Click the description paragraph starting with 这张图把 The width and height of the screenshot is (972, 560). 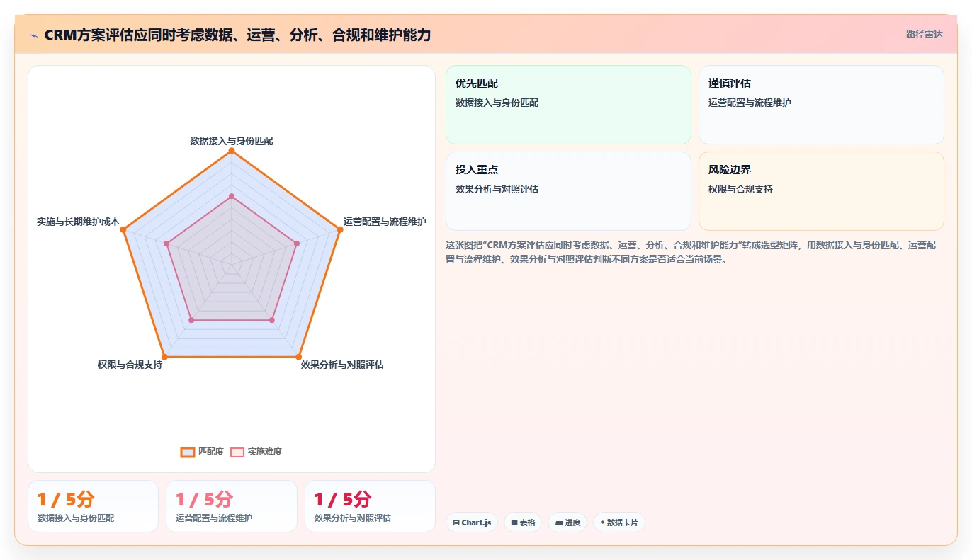[691, 252]
